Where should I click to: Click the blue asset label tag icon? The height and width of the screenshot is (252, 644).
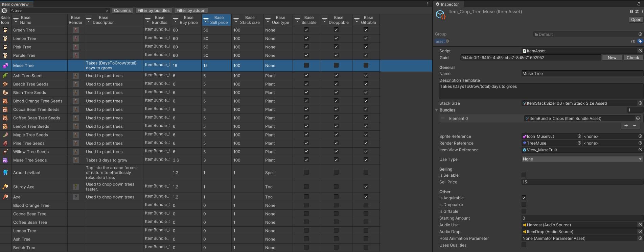[640, 41]
